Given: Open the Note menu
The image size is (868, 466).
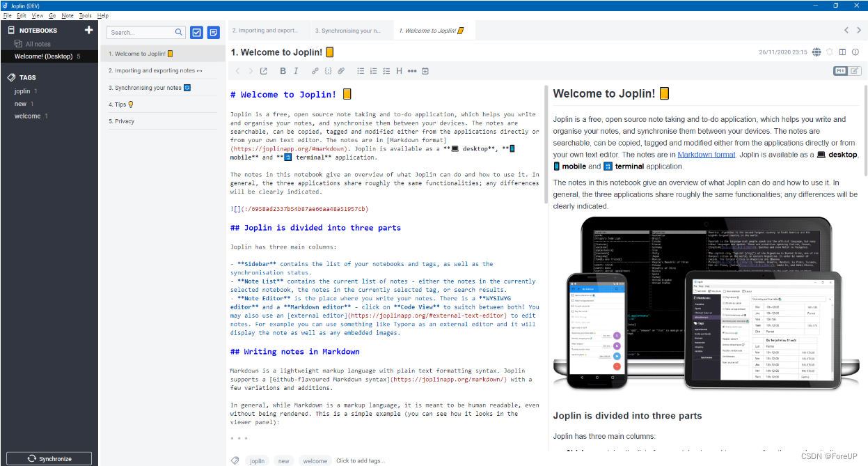Looking at the screenshot, I should 68,15.
